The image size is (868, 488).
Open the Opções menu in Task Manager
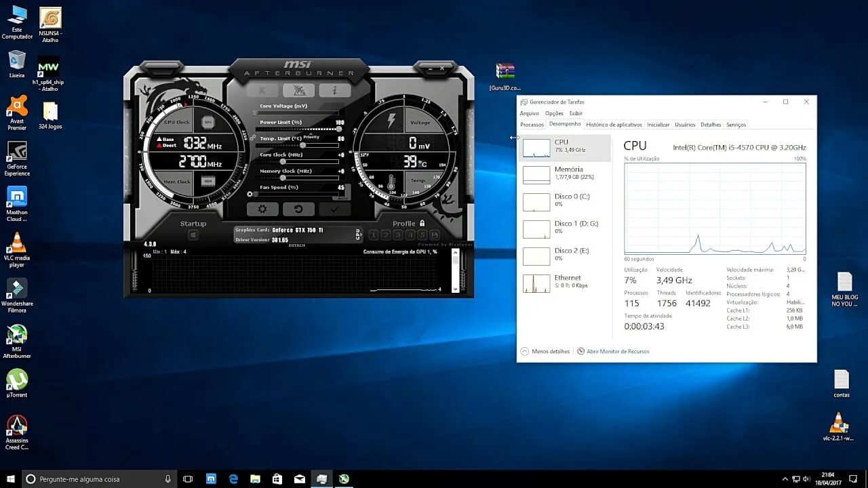pos(554,113)
